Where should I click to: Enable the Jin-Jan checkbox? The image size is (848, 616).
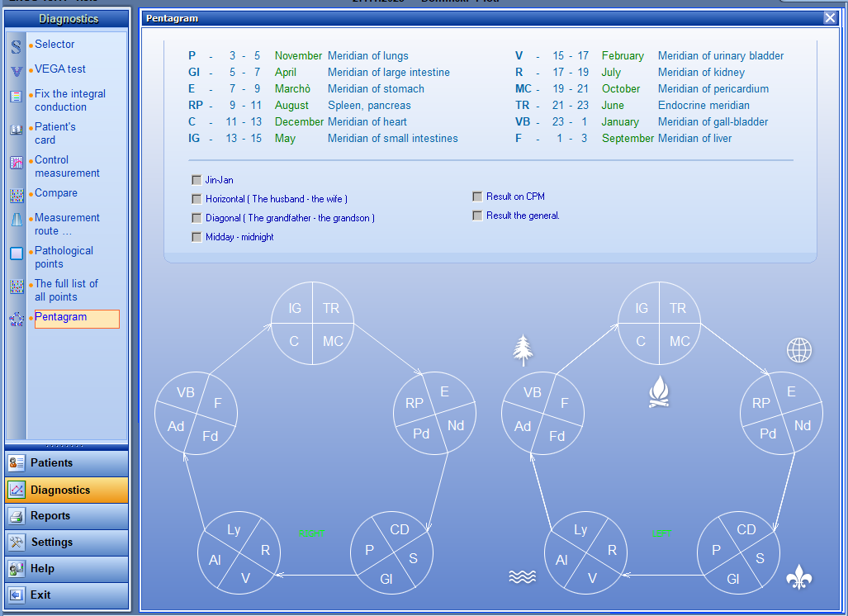tap(197, 180)
